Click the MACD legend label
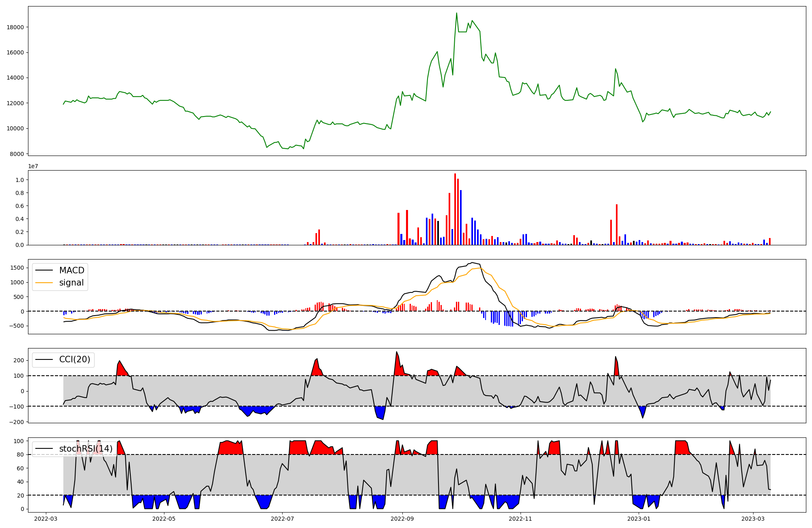Image resolution: width=812 pixels, height=528 pixels. pyautogui.click(x=71, y=270)
